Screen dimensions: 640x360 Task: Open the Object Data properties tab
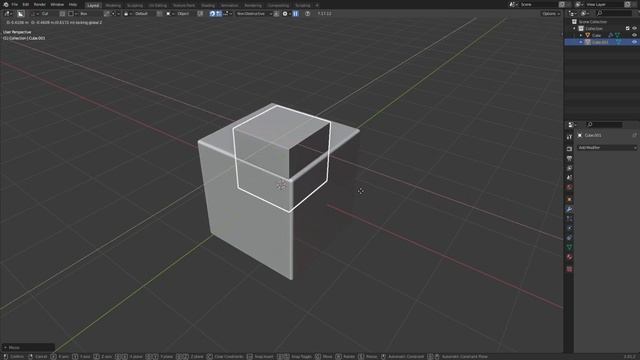click(x=569, y=247)
